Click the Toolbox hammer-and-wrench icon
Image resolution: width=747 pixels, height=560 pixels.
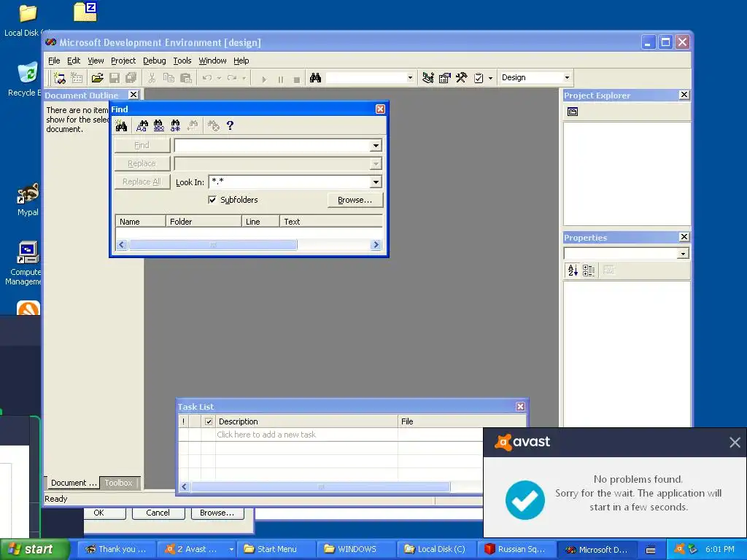[x=461, y=78]
